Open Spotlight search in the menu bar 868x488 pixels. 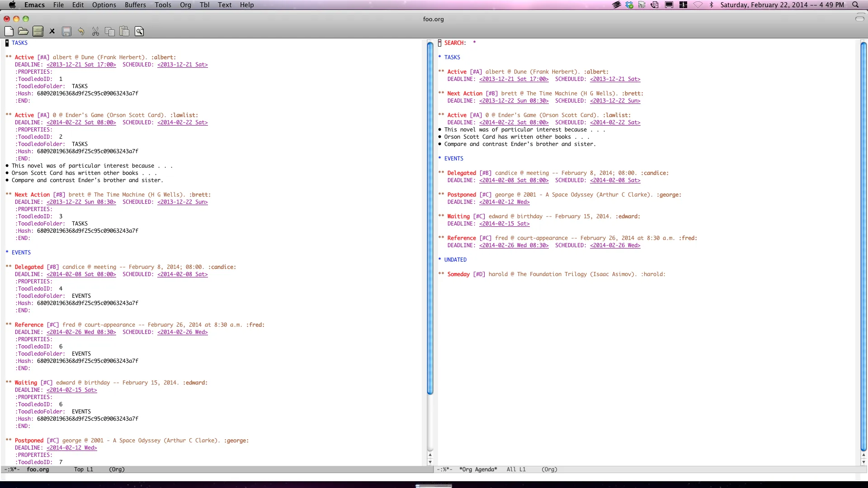coord(855,5)
